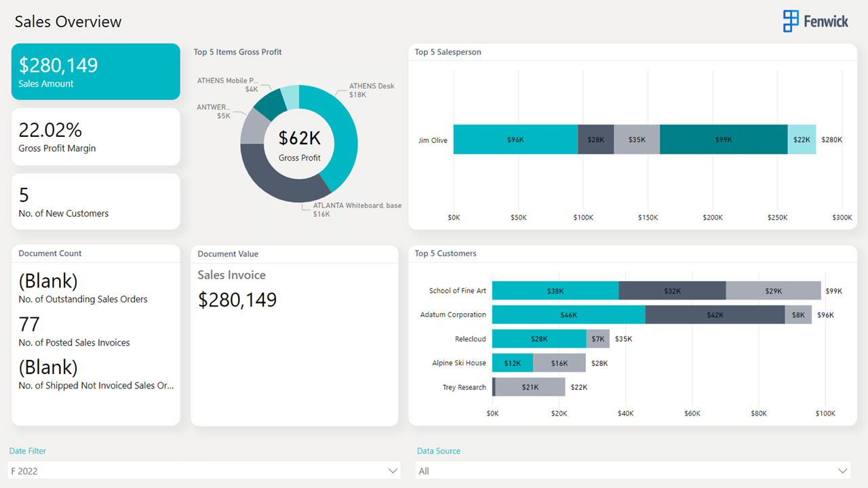Click the No. of New Customers card
The width and height of the screenshot is (868, 488).
click(96, 201)
